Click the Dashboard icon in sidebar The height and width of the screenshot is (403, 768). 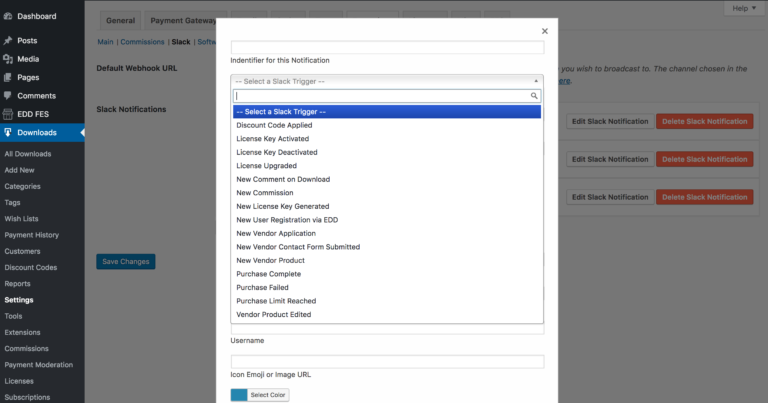pos(8,16)
